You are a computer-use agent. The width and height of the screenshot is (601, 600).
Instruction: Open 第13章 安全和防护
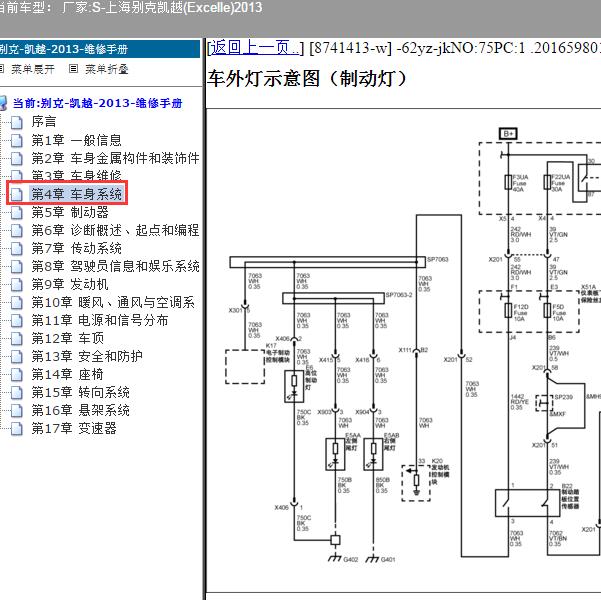pyautogui.click(x=87, y=356)
